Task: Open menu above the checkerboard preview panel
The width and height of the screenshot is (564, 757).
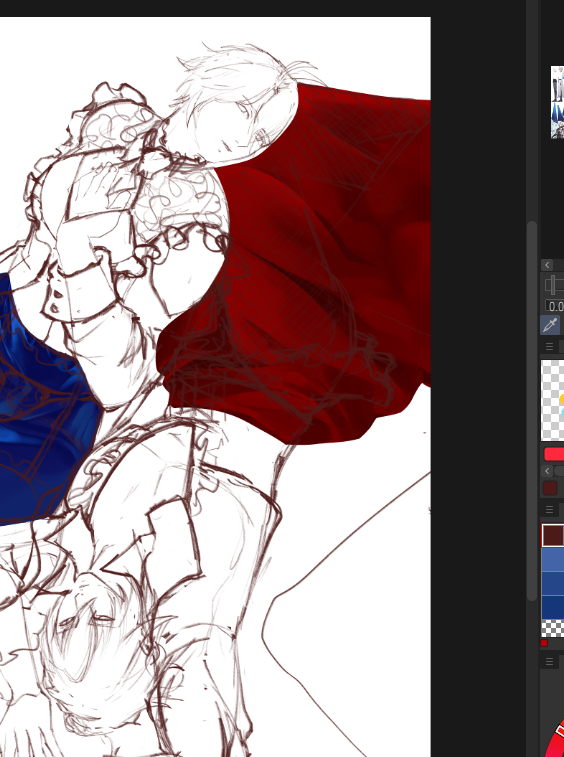Action: pyautogui.click(x=549, y=347)
